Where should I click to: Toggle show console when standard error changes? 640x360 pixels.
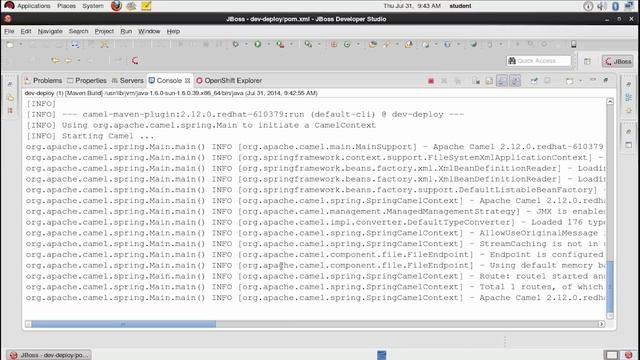(515, 81)
